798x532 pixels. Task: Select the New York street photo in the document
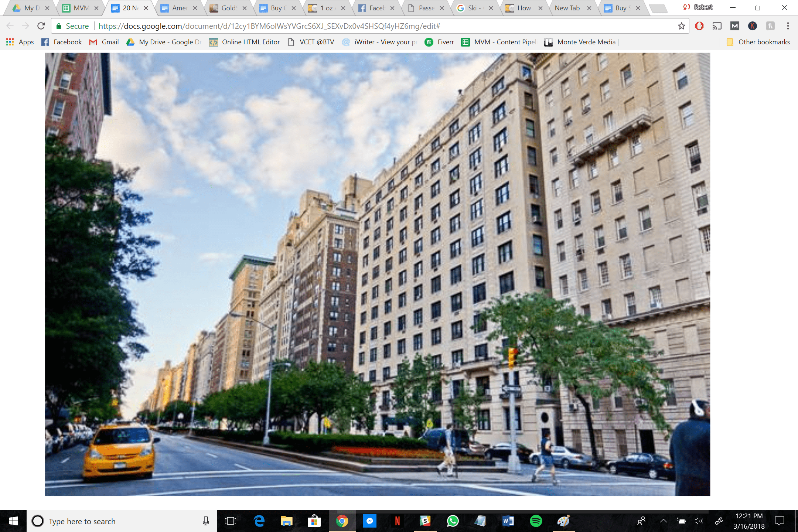pyautogui.click(x=377, y=274)
